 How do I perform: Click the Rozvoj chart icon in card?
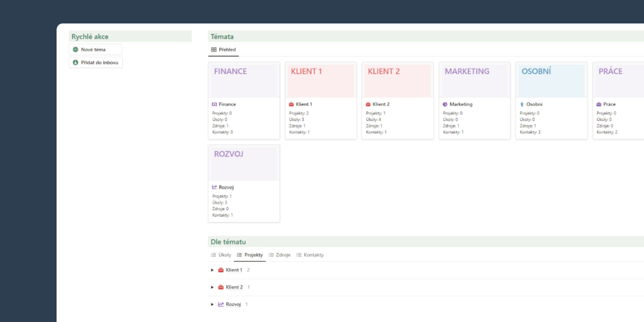[x=215, y=187]
